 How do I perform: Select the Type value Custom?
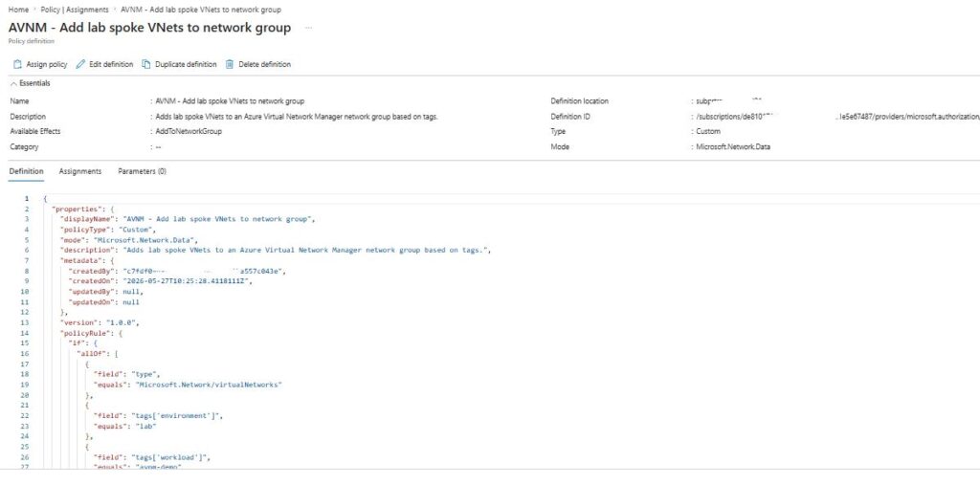point(707,131)
